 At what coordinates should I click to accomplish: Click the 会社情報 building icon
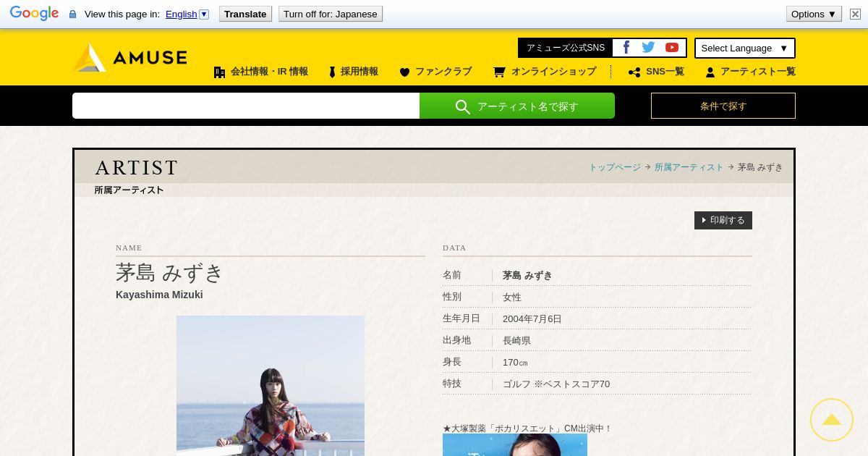(220, 72)
